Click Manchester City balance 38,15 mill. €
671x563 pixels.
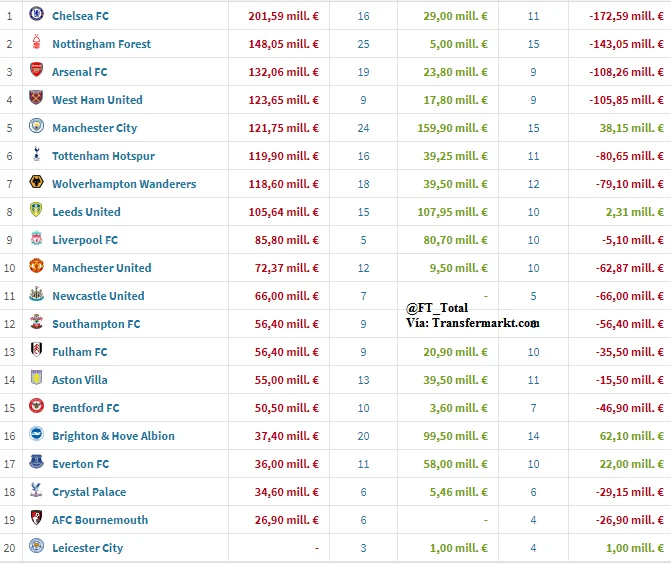click(x=631, y=128)
